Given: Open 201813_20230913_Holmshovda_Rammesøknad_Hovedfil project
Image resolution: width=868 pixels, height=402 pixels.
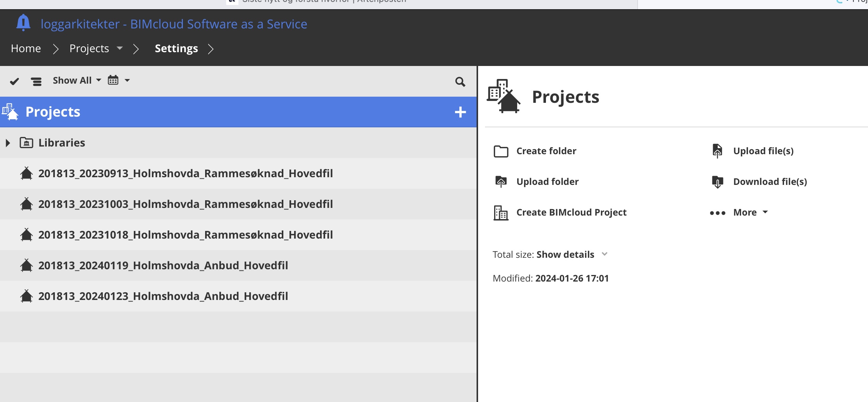Looking at the screenshot, I should (186, 173).
